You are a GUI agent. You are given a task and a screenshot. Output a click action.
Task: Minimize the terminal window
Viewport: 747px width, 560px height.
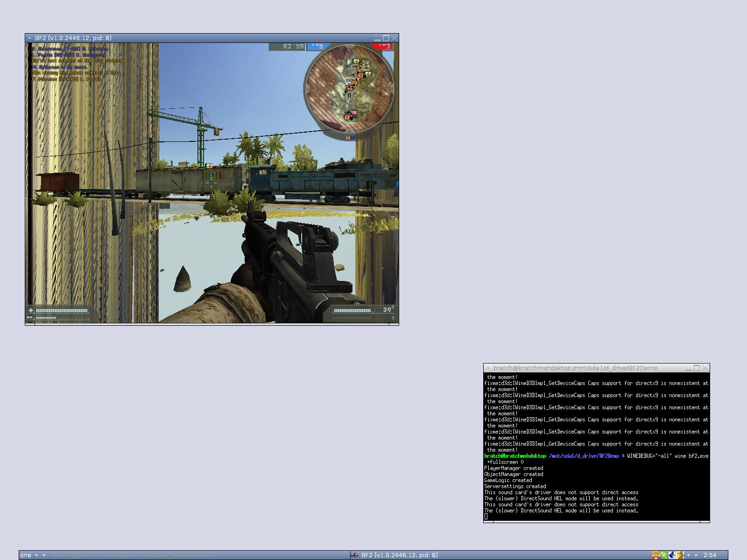(688, 368)
